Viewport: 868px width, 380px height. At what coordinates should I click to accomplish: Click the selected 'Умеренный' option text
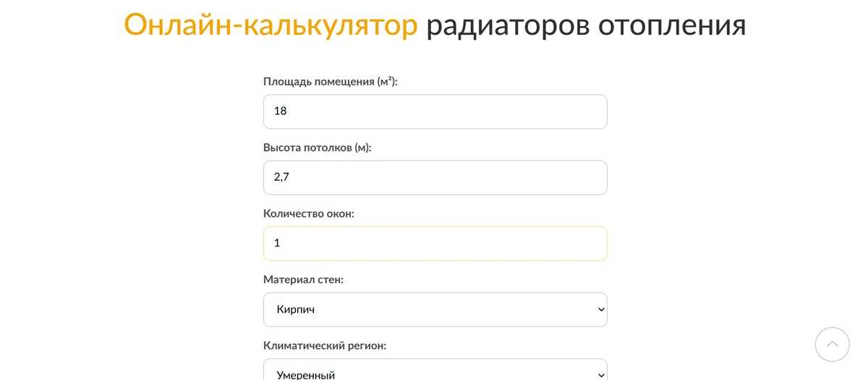306,375
